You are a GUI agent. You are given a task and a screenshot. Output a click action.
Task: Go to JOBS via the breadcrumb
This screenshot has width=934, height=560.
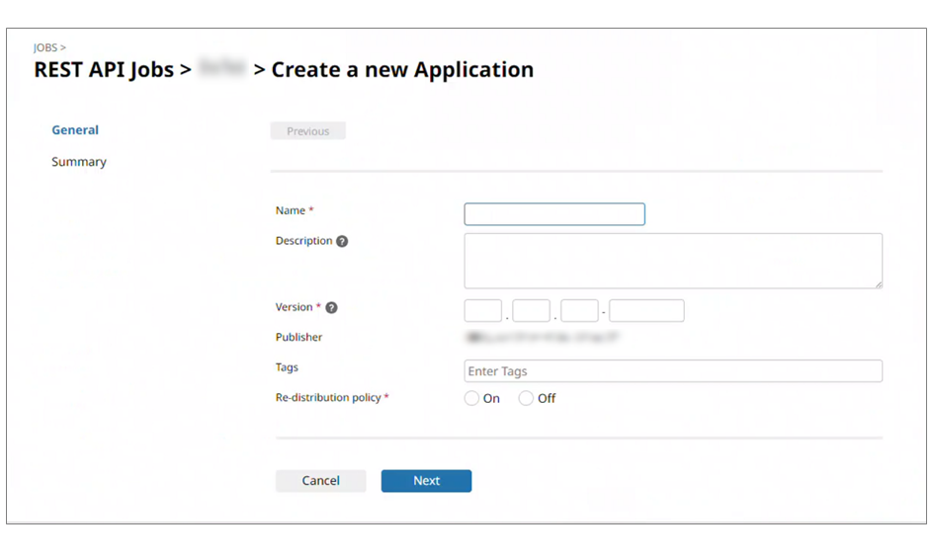(45, 47)
